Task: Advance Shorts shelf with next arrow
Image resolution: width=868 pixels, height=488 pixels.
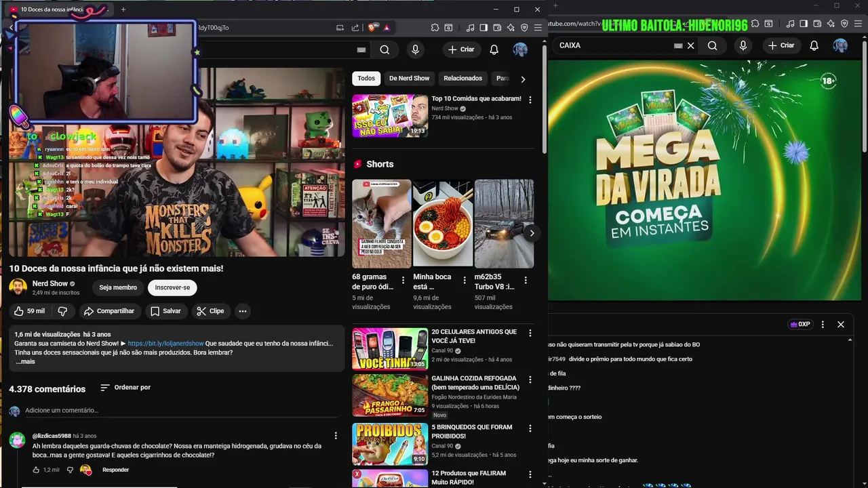Action: point(532,233)
